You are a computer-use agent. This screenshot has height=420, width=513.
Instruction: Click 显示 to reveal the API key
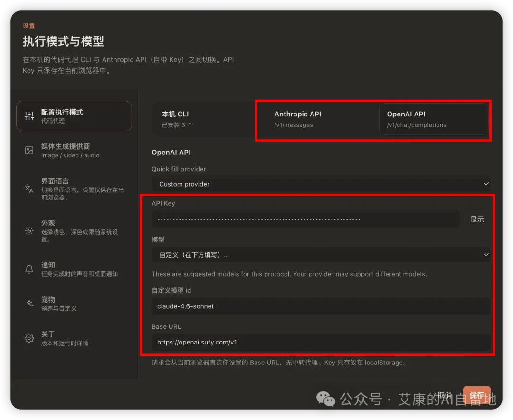[477, 219]
